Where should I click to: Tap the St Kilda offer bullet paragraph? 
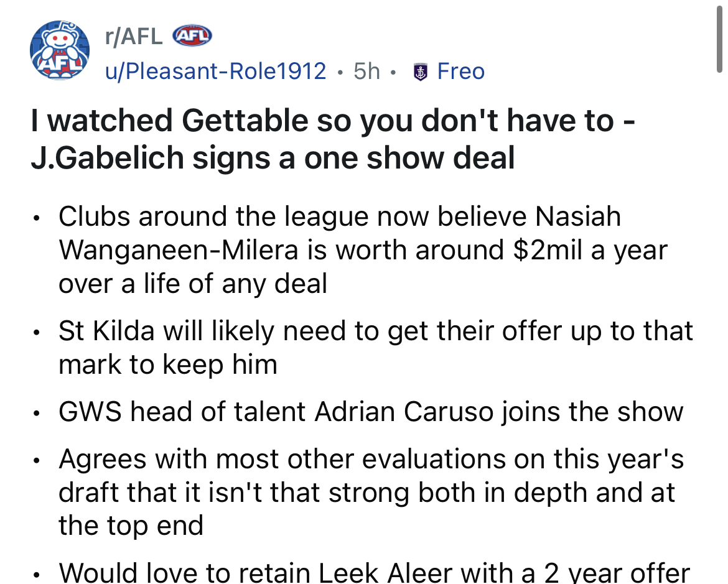click(376, 348)
